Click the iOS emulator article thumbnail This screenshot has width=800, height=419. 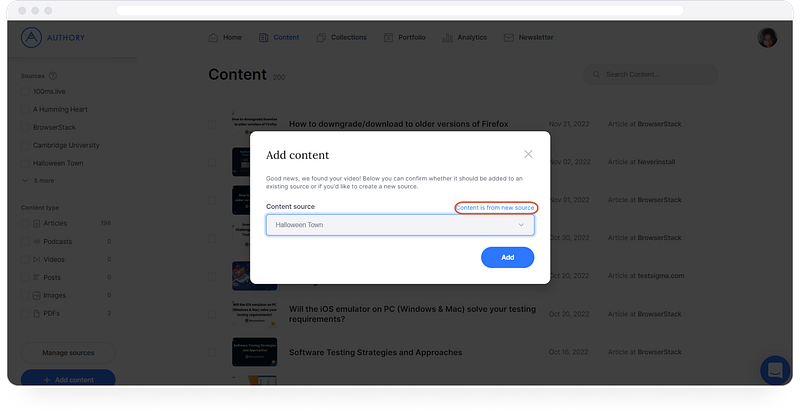click(255, 314)
